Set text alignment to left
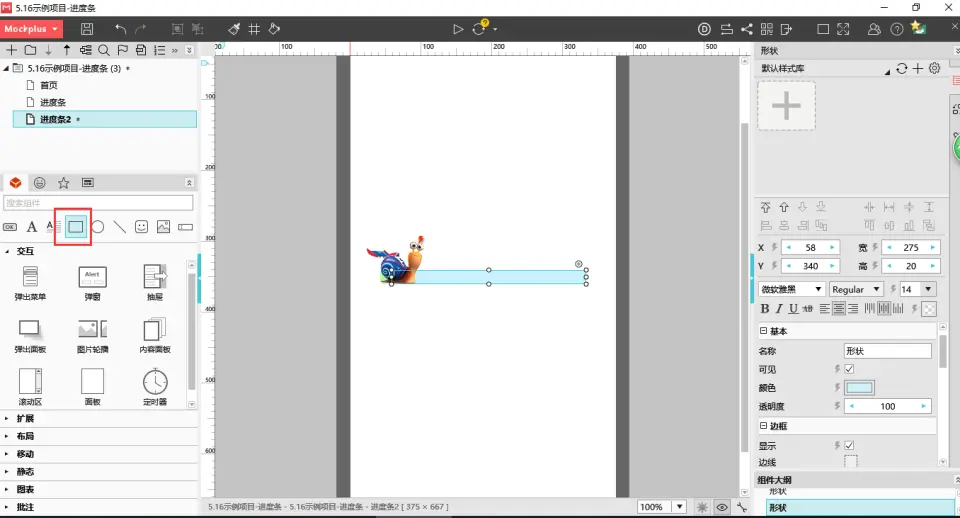Viewport: 960px width, 518px height. tap(825, 309)
